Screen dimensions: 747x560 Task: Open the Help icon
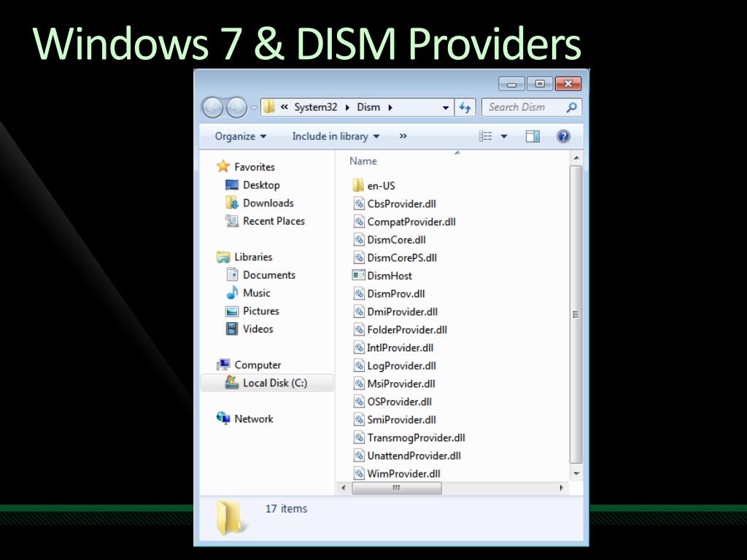pos(564,136)
